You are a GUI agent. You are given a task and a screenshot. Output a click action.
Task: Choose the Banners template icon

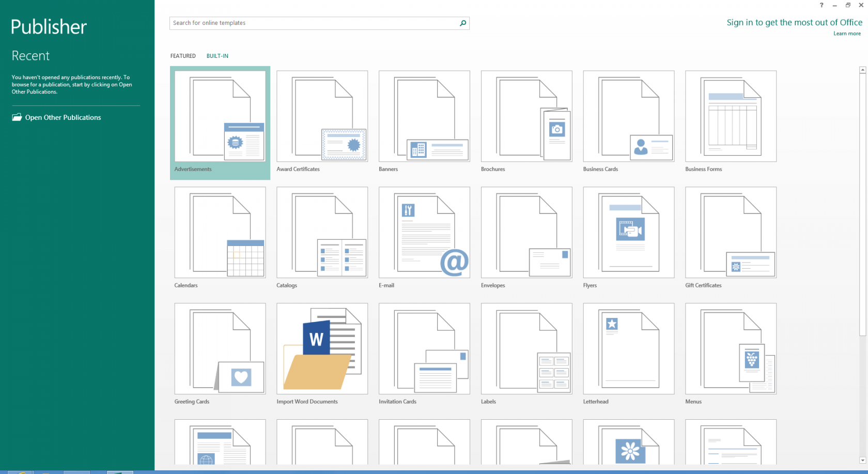(425, 116)
